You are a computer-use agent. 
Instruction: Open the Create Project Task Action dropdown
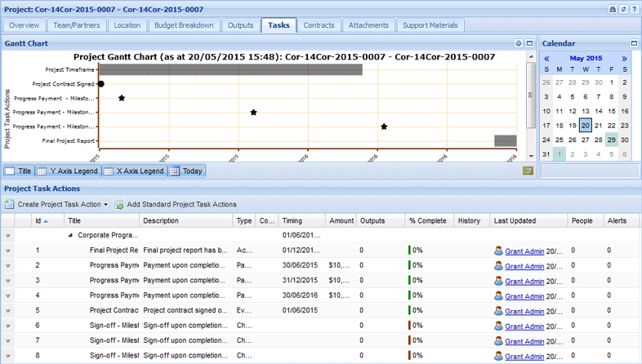(105, 204)
